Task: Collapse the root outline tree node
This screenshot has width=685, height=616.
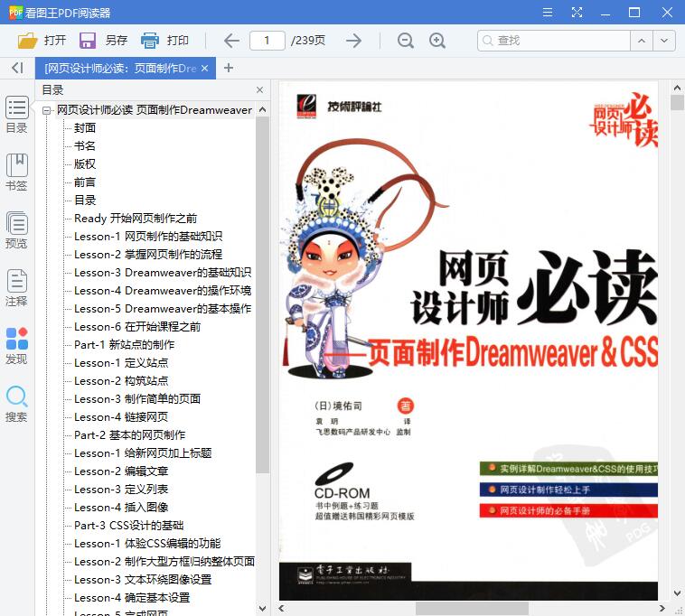Action: [46, 110]
